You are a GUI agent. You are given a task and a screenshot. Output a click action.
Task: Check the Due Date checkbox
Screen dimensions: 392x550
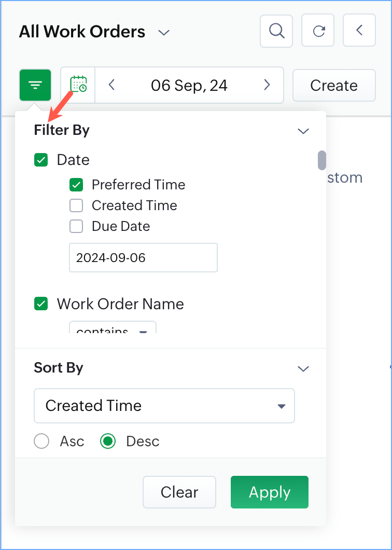pyautogui.click(x=76, y=226)
